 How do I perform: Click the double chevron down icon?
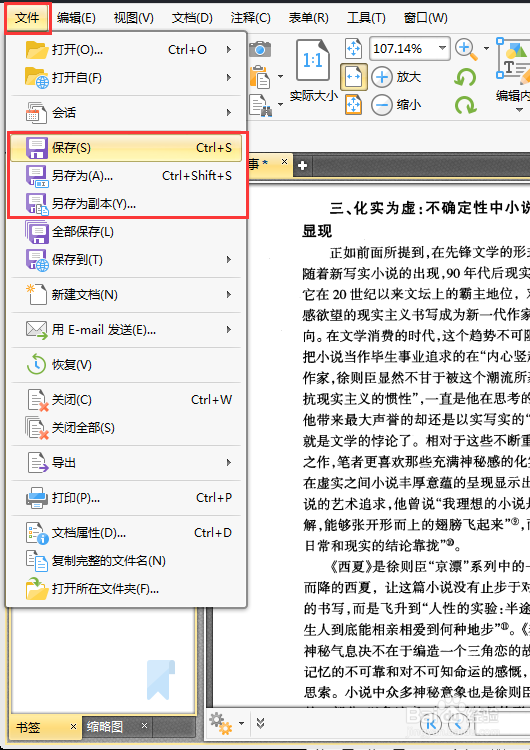click(x=260, y=723)
